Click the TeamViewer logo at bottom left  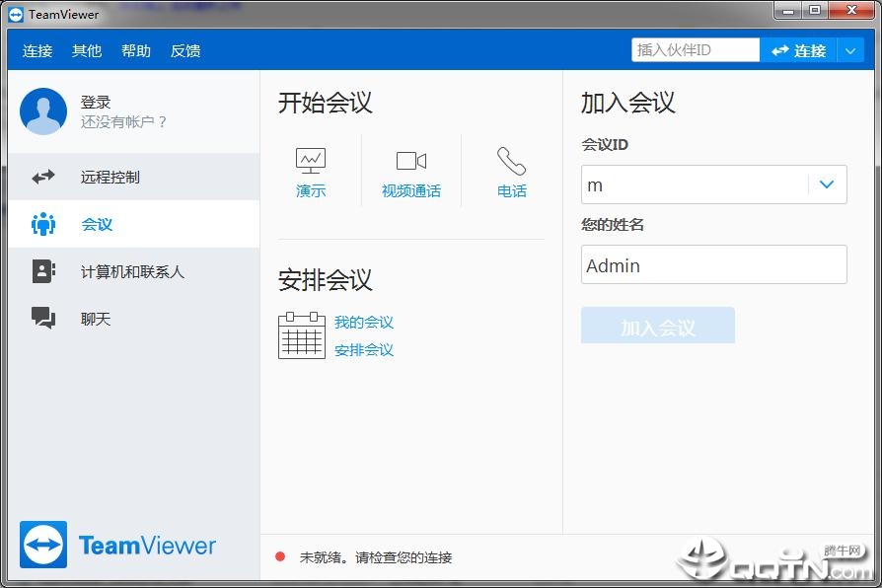pos(117,545)
